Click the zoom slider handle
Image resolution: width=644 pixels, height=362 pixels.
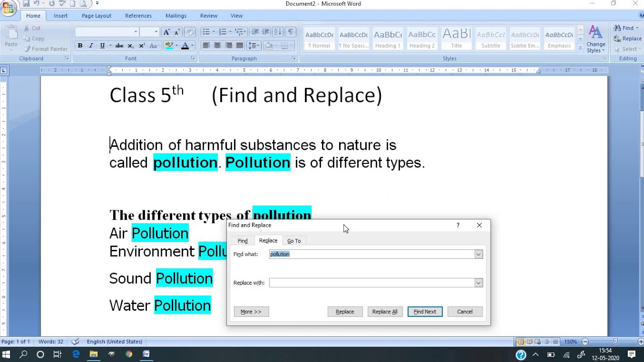coord(615,342)
